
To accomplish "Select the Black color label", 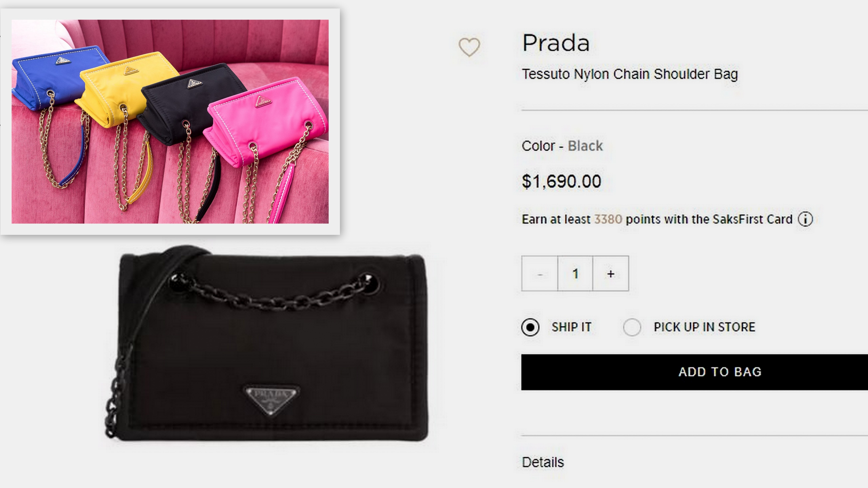I will (585, 146).
